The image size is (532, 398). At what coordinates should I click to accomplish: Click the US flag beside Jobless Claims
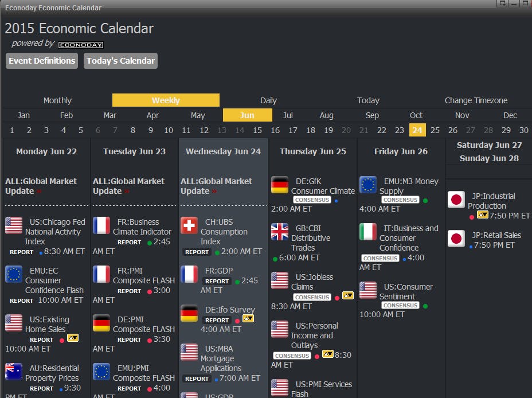click(280, 280)
